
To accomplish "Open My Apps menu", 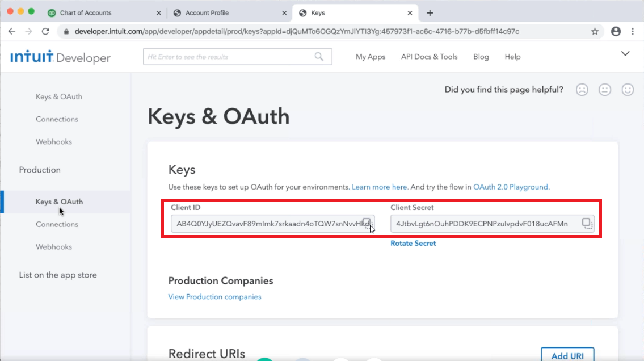I will point(371,57).
